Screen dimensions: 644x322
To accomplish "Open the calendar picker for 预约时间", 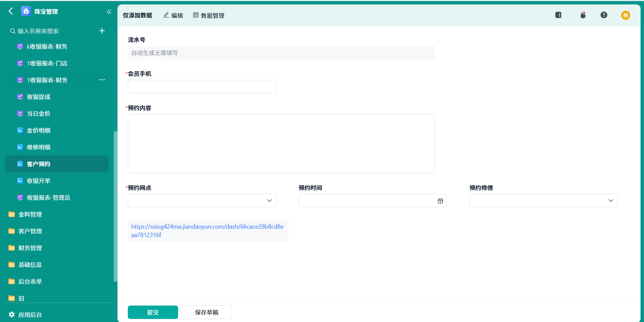I will click(440, 201).
